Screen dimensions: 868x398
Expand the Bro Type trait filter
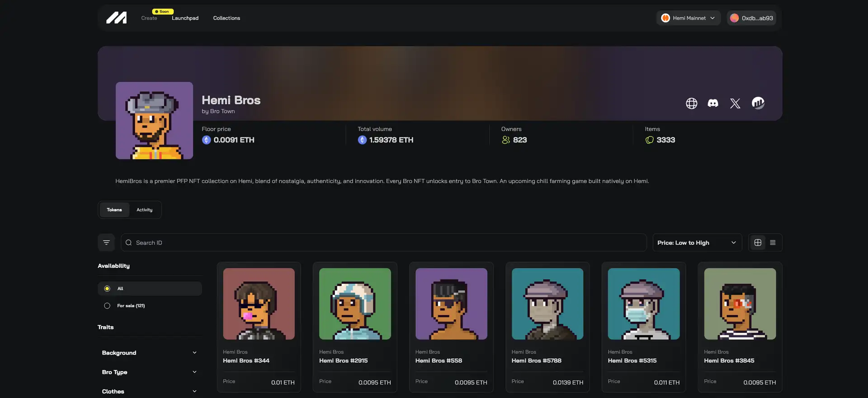(149, 372)
